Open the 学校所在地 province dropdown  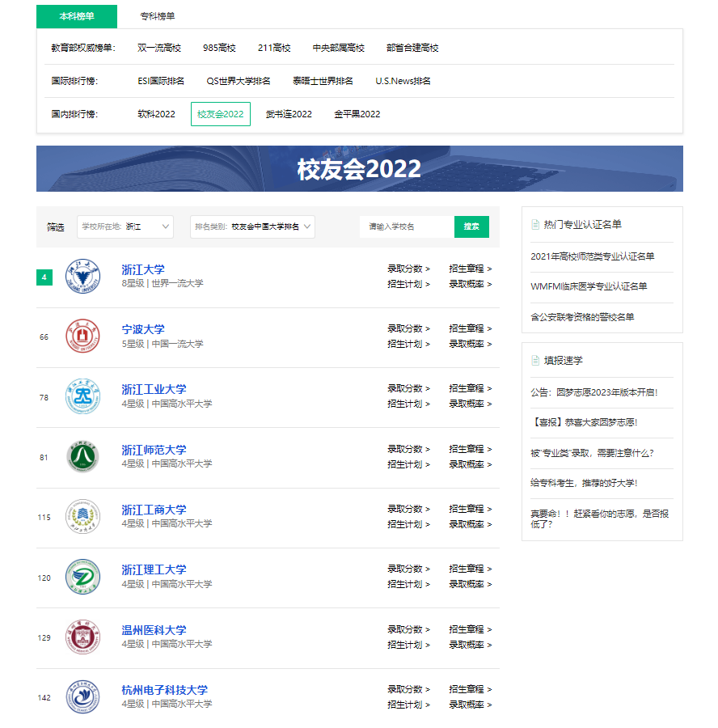click(x=125, y=226)
